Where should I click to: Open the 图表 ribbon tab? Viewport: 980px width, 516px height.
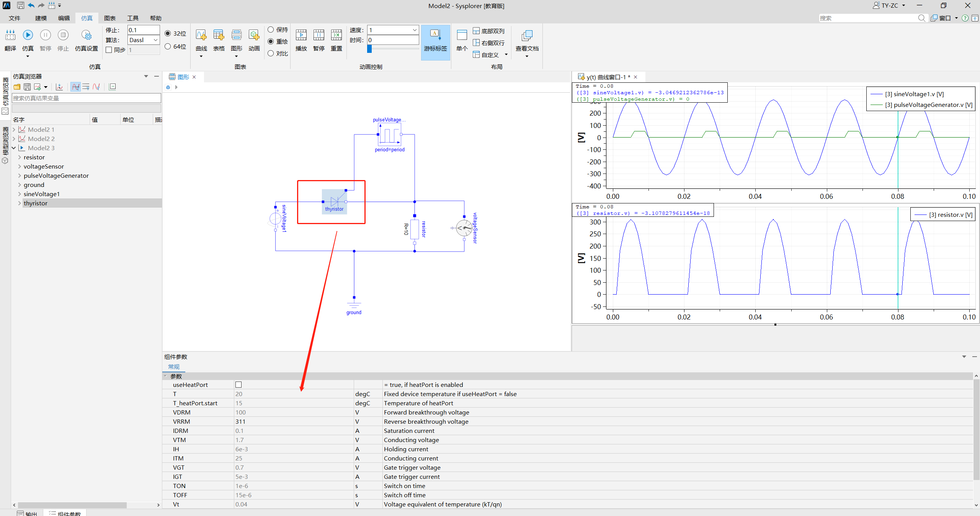(110, 18)
